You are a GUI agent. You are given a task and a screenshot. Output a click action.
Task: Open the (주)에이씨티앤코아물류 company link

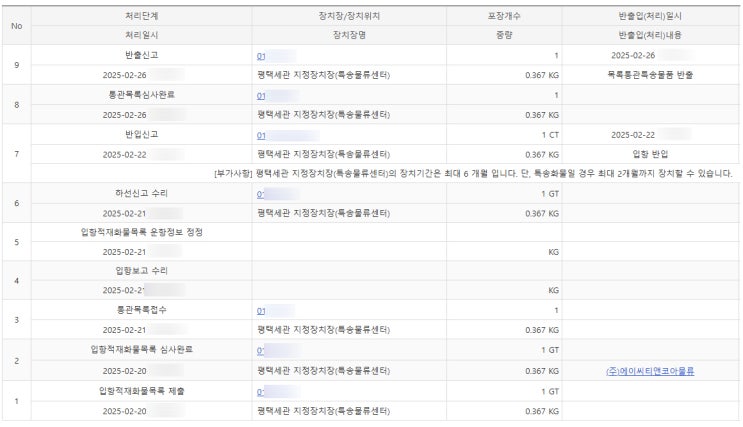point(650,371)
